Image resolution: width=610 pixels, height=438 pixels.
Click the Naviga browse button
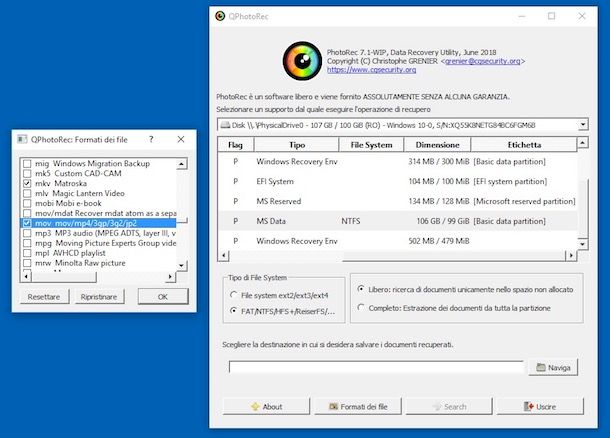point(553,367)
